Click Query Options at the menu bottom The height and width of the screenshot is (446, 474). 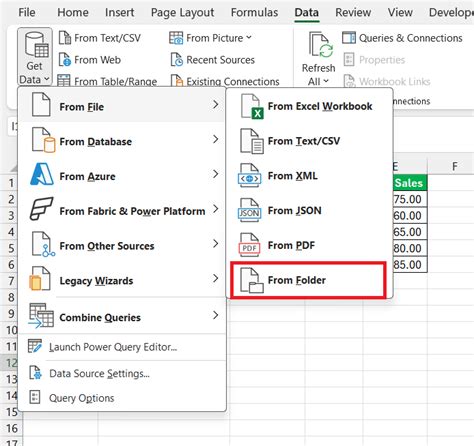81,398
